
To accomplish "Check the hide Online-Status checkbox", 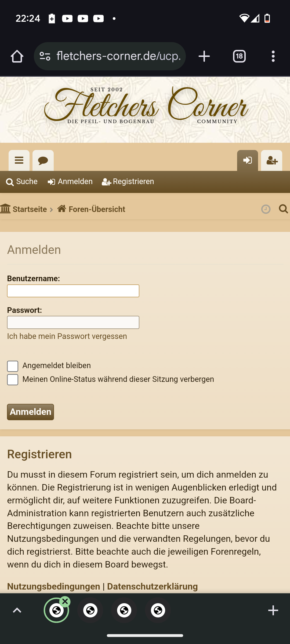I will pos(13,380).
